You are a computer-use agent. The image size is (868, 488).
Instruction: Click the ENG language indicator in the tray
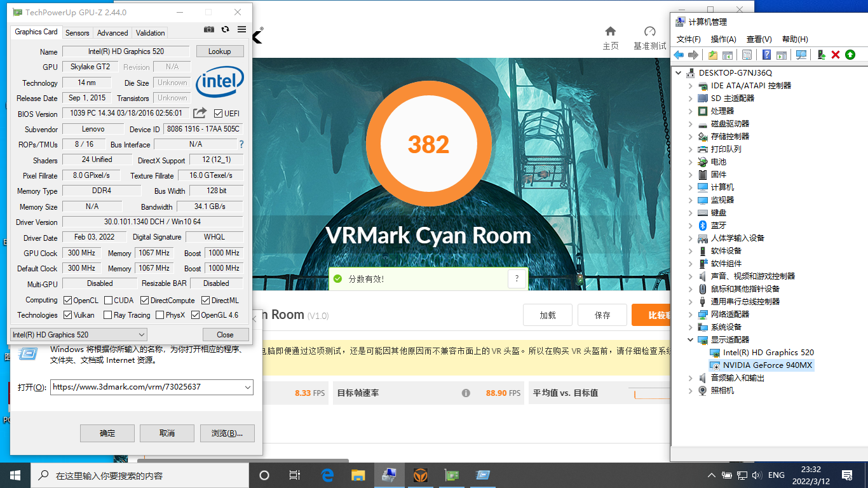tap(776, 475)
